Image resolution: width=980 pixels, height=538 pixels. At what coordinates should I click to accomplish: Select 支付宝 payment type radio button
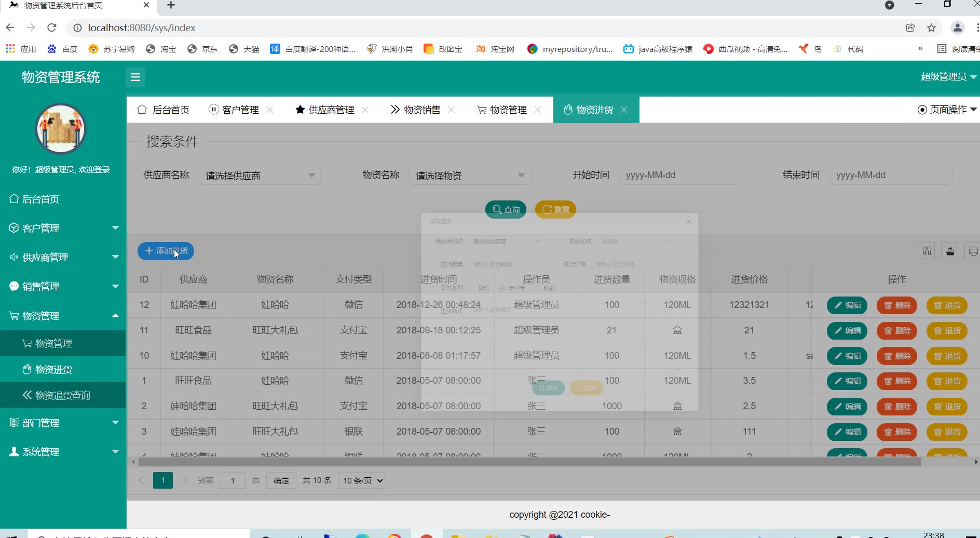coord(502,288)
